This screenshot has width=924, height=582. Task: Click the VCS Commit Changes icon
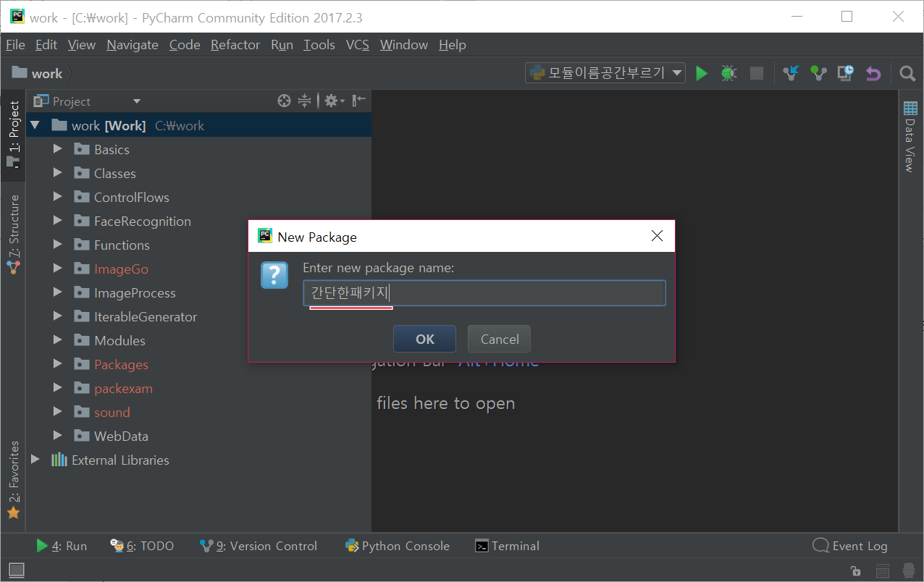pos(818,73)
